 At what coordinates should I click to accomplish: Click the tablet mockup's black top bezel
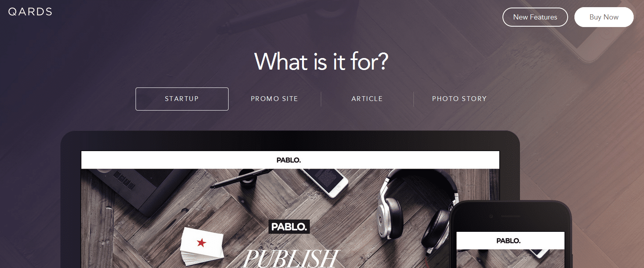click(x=290, y=141)
